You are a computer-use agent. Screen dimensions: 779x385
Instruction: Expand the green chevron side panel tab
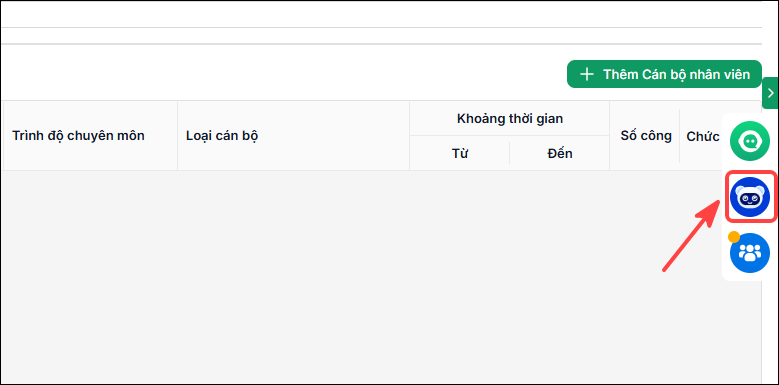coord(770,93)
